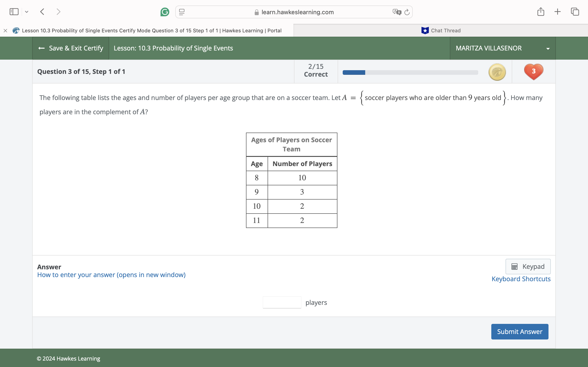Click the question progress bar
The width and height of the screenshot is (588, 367).
click(410, 72)
